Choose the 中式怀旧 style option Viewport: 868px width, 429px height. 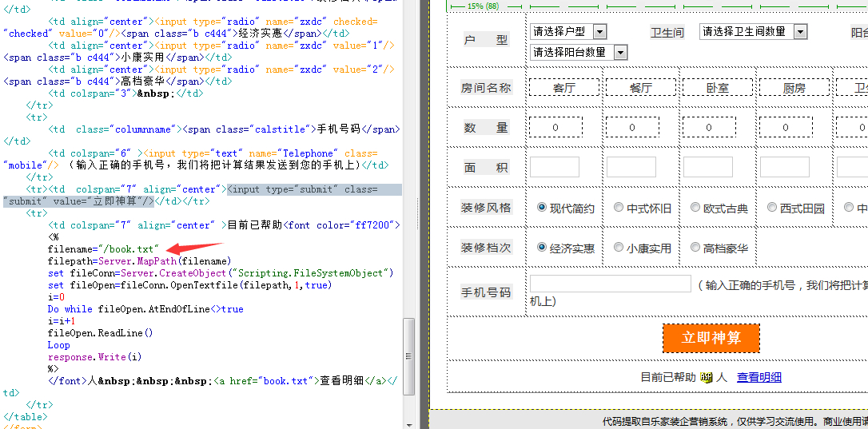[x=619, y=207]
